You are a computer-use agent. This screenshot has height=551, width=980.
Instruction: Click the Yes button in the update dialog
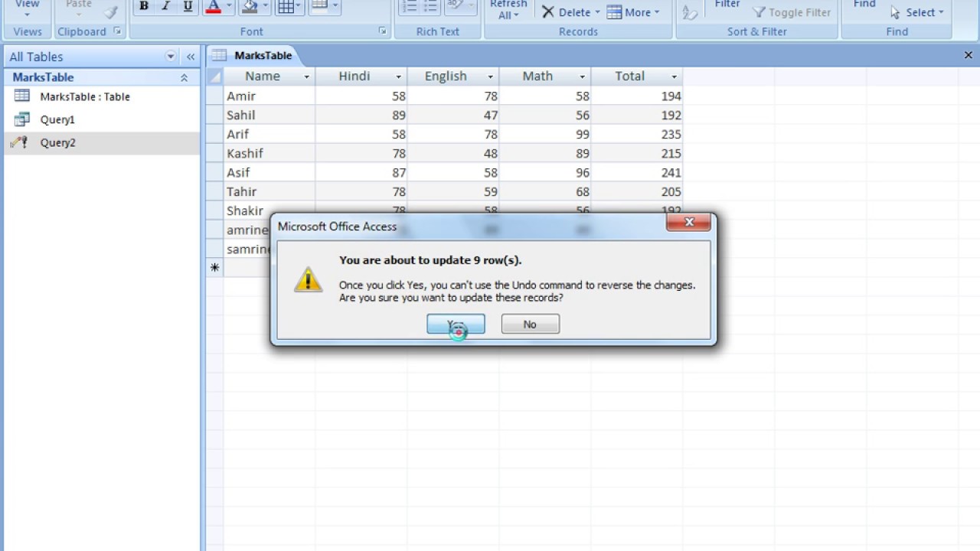[456, 324]
